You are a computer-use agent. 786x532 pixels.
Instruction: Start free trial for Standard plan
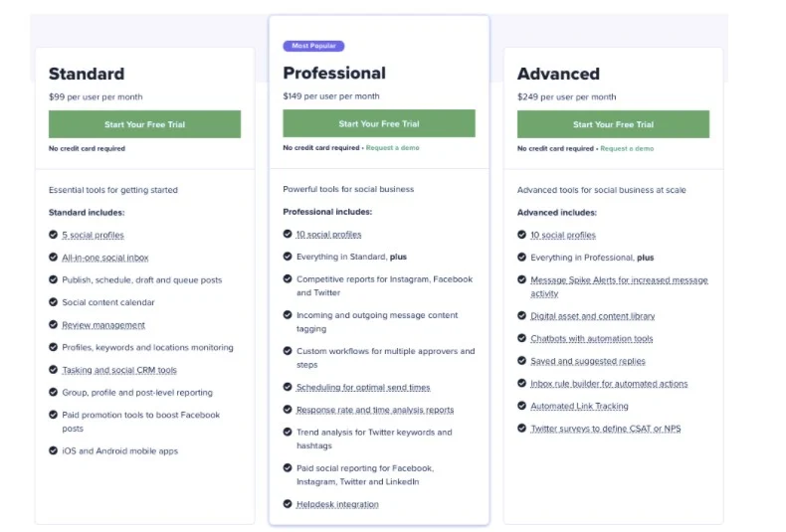pyautogui.click(x=144, y=124)
